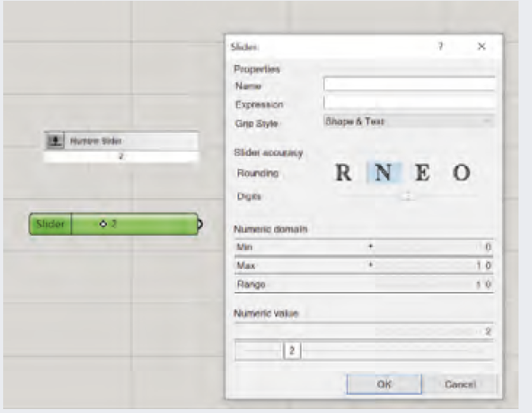Click the output connector of Slider component
The image size is (532, 413).
[199, 225]
